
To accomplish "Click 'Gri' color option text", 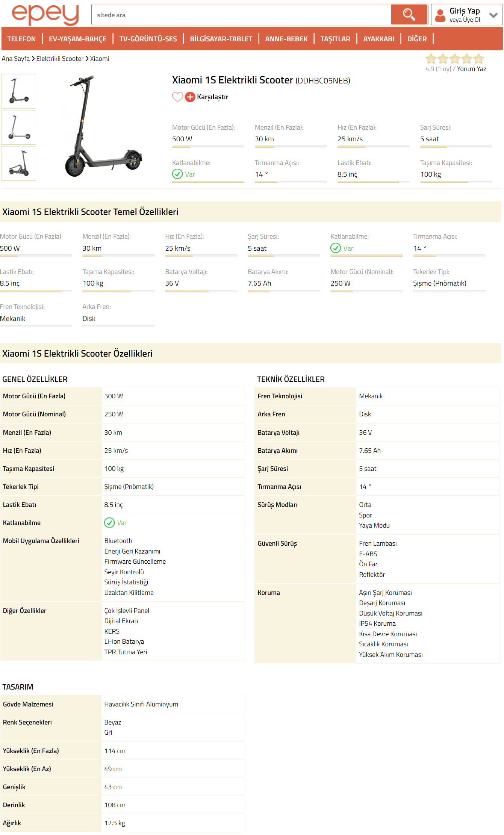I will pyautogui.click(x=108, y=732).
